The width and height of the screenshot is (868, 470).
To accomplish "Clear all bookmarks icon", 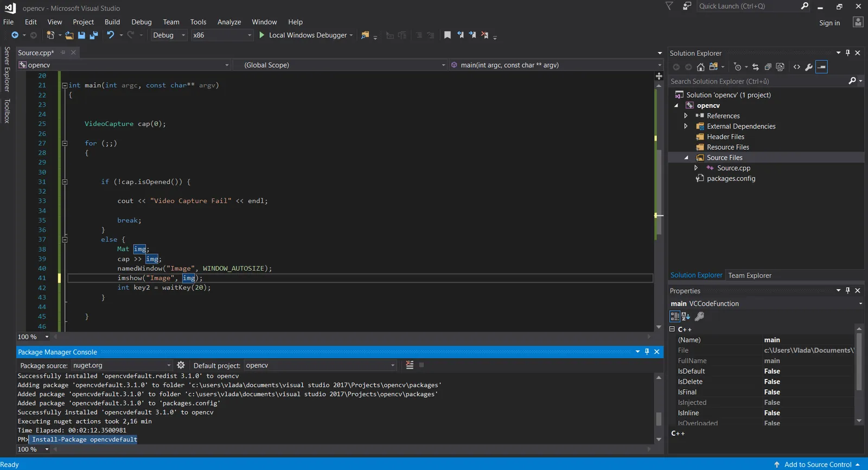I will coord(484,35).
